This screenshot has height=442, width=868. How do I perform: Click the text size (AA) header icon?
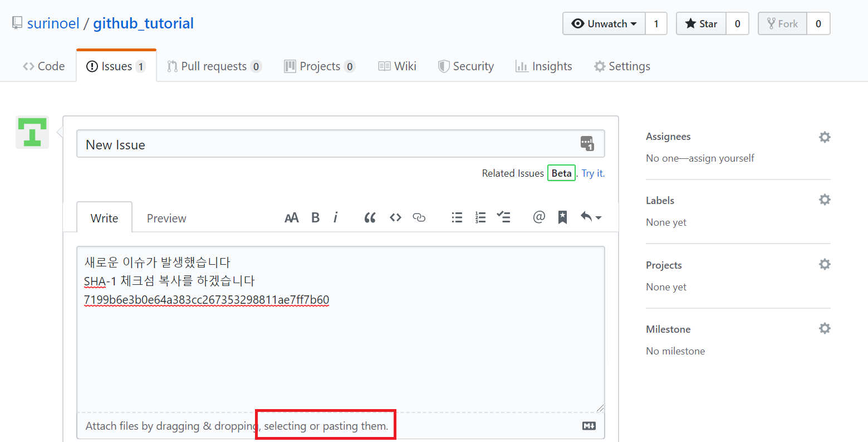coord(291,218)
